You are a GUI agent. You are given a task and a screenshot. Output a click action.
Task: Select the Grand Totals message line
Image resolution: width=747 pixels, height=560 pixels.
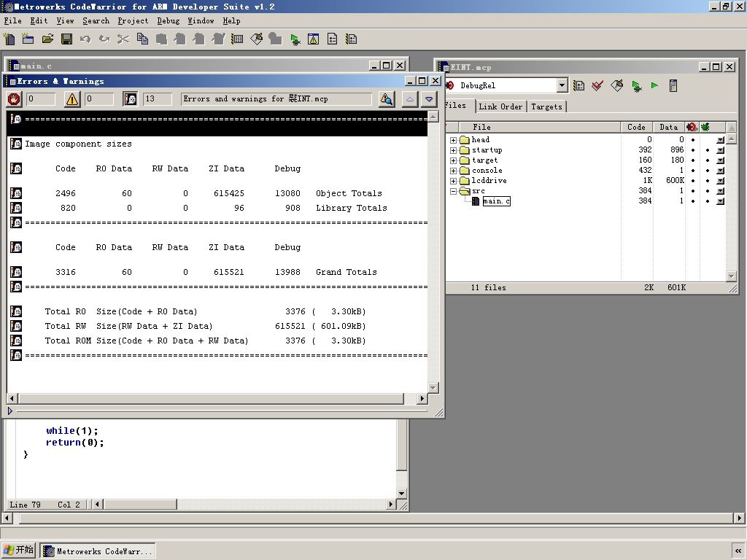(x=218, y=272)
